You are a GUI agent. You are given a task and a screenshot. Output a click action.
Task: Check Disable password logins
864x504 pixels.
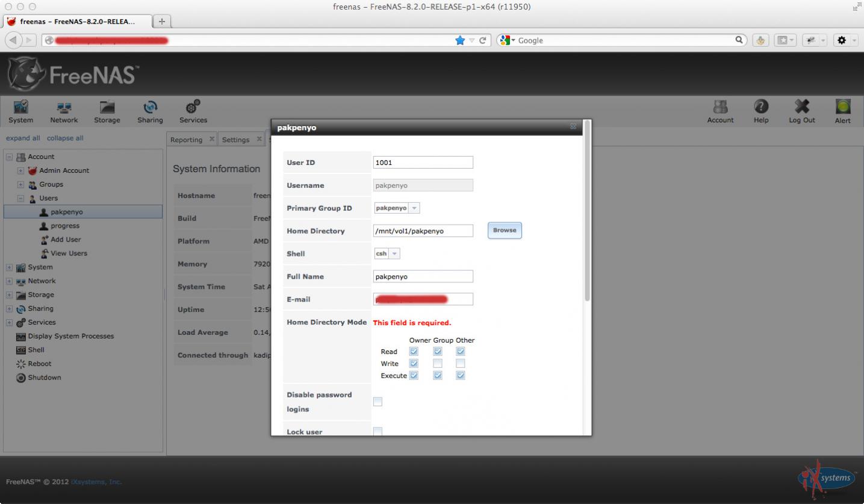point(378,402)
